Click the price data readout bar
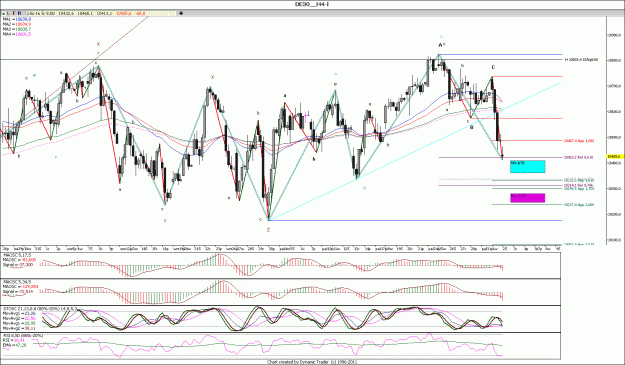 (x=100, y=14)
